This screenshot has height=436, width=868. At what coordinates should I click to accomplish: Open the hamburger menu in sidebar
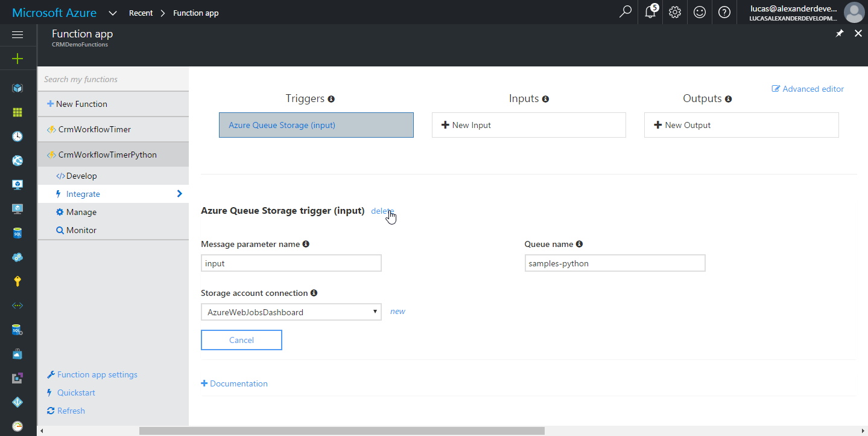point(17,35)
